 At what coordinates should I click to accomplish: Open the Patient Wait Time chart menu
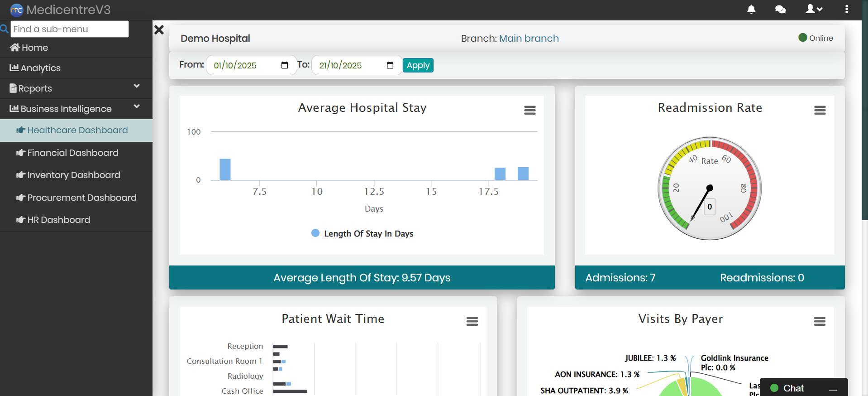[472, 321]
